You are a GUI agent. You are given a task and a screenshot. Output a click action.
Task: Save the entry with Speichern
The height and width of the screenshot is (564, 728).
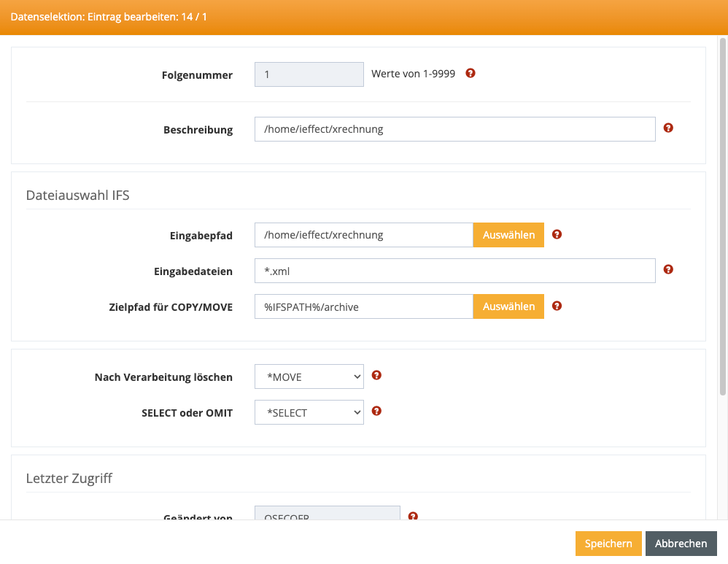pos(608,544)
